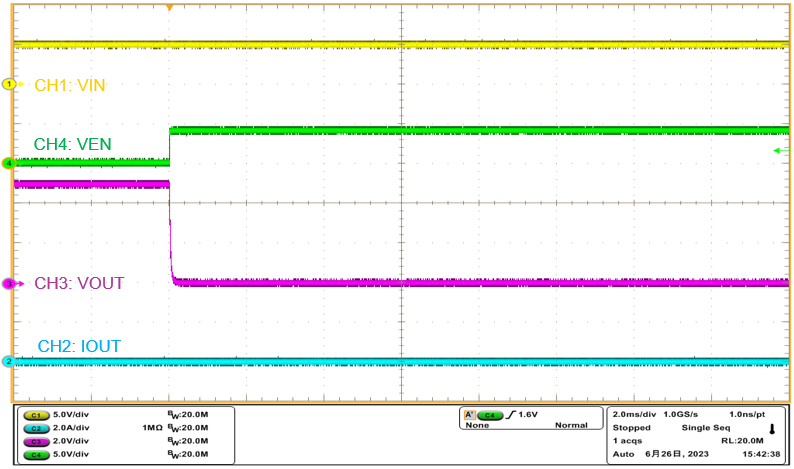Click the CH2: IOUT waveform label

click(79, 347)
